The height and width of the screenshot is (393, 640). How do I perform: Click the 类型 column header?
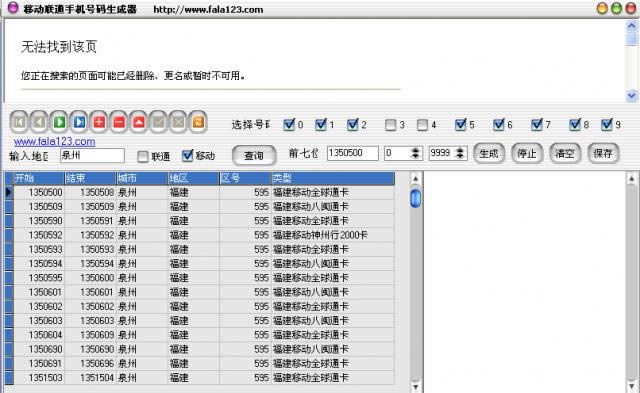point(333,178)
